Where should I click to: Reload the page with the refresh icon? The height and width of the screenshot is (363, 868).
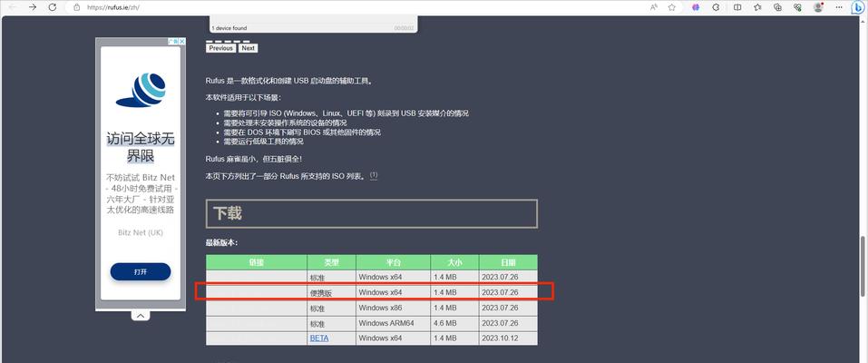click(52, 7)
